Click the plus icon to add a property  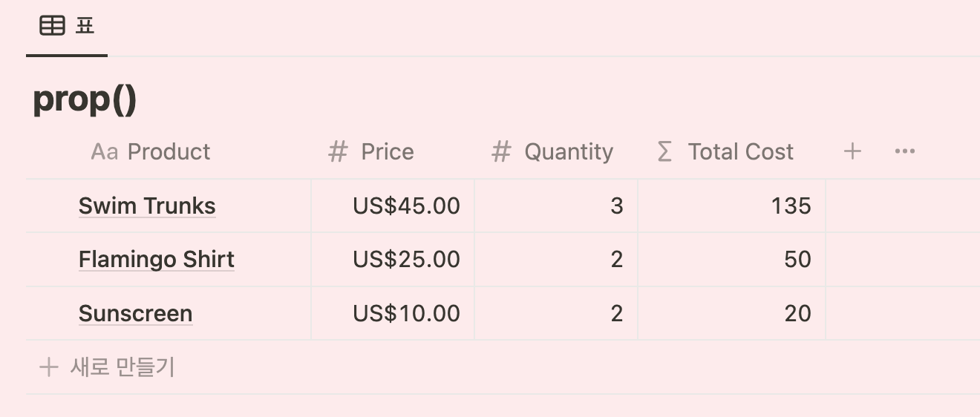[852, 151]
